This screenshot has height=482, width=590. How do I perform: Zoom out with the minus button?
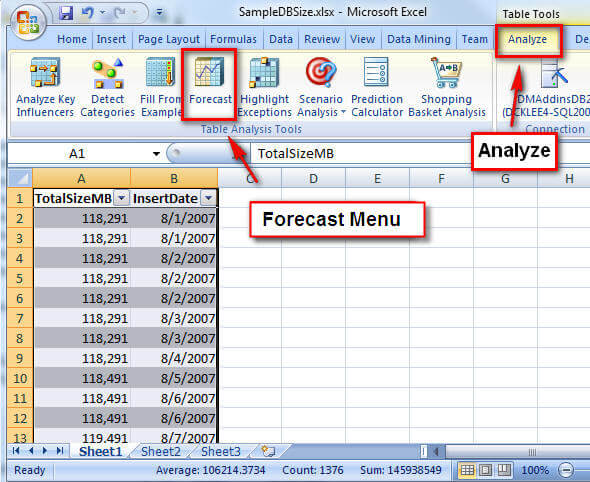click(x=566, y=470)
